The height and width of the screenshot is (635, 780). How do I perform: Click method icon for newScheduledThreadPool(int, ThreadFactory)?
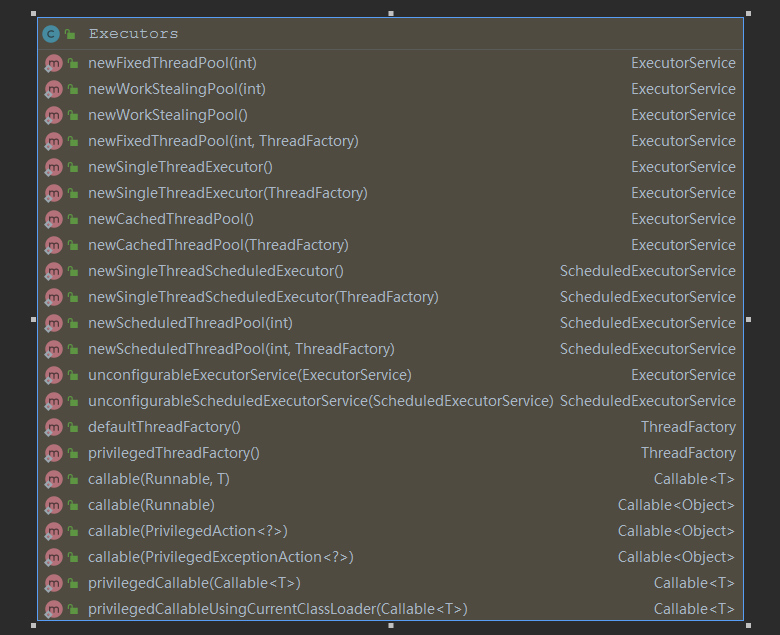coord(53,350)
